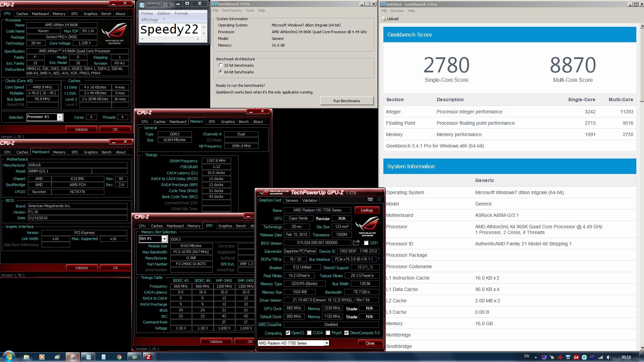
Task: Launch Google Chrome from the taskbar
Action: click(x=119, y=357)
